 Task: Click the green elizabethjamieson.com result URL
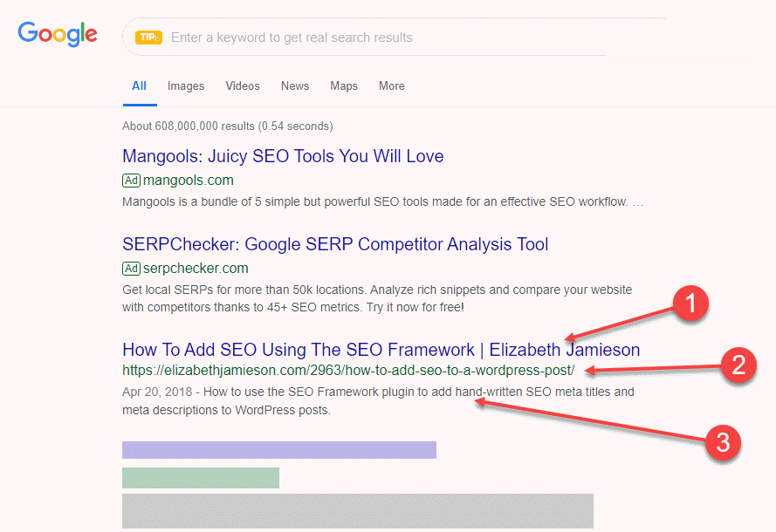[348, 370]
